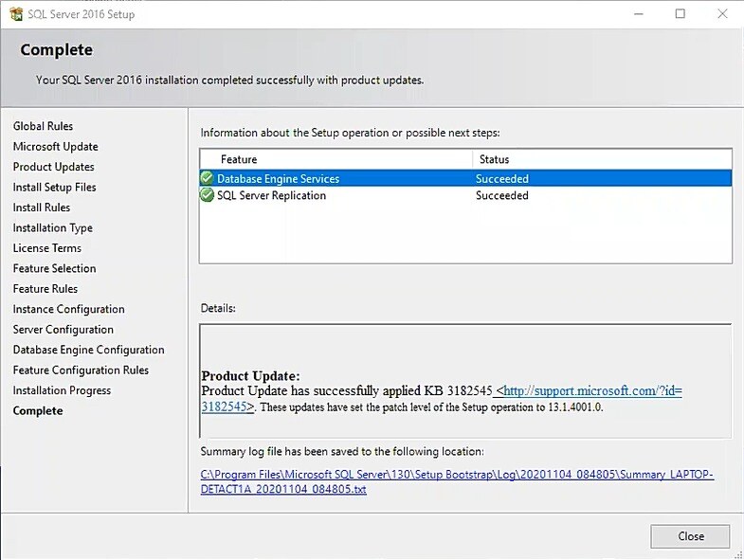744x560 pixels.
Task: Close the setup wizard with the Close button
Action: [x=690, y=536]
